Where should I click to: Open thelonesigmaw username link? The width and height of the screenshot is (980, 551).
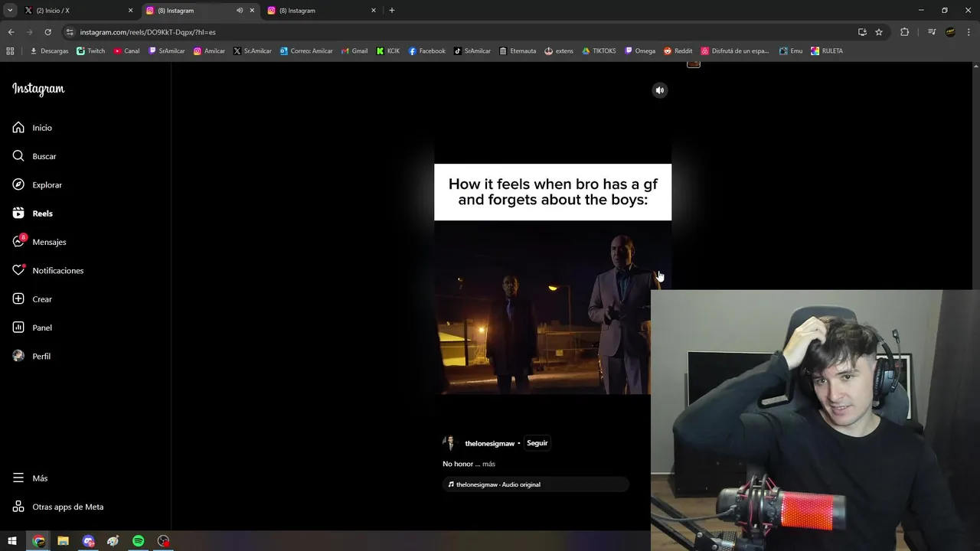489,444
